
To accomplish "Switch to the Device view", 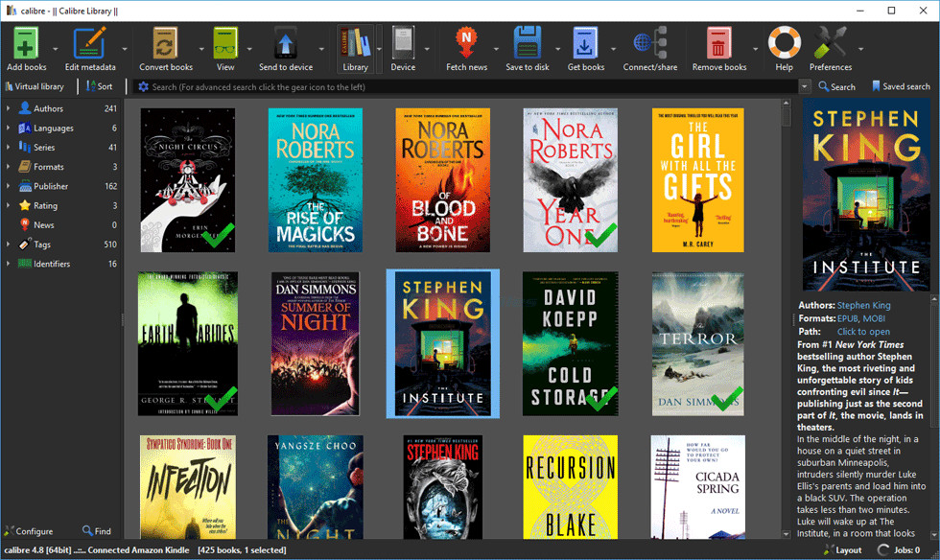I will coord(403,43).
